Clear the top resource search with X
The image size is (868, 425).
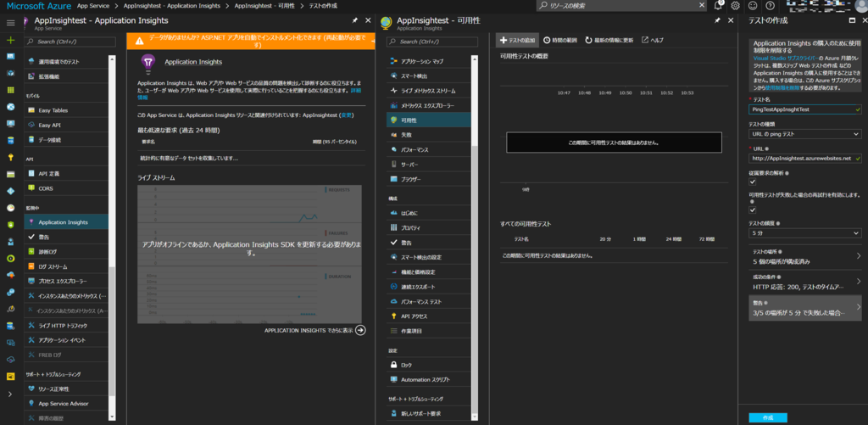[702, 6]
